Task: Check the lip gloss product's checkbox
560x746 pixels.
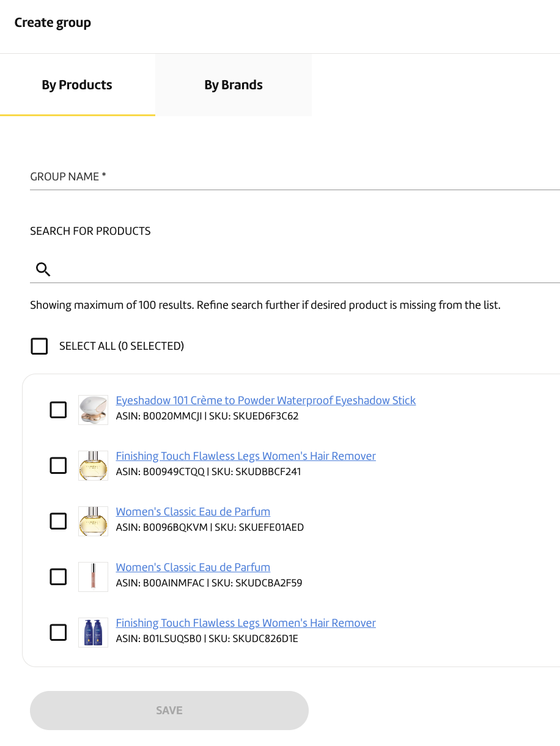Action: click(58, 577)
